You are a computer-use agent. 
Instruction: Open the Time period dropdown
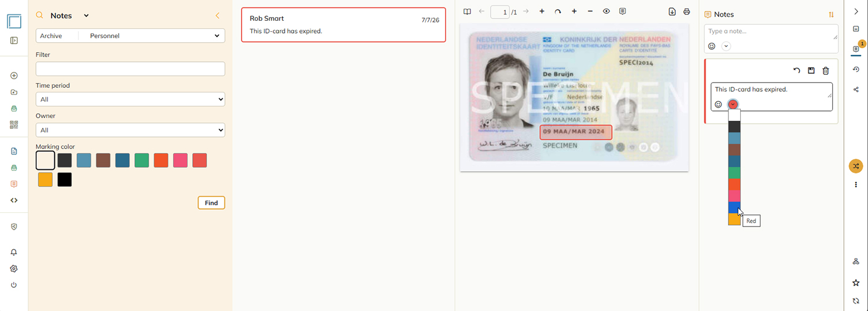[130, 99]
